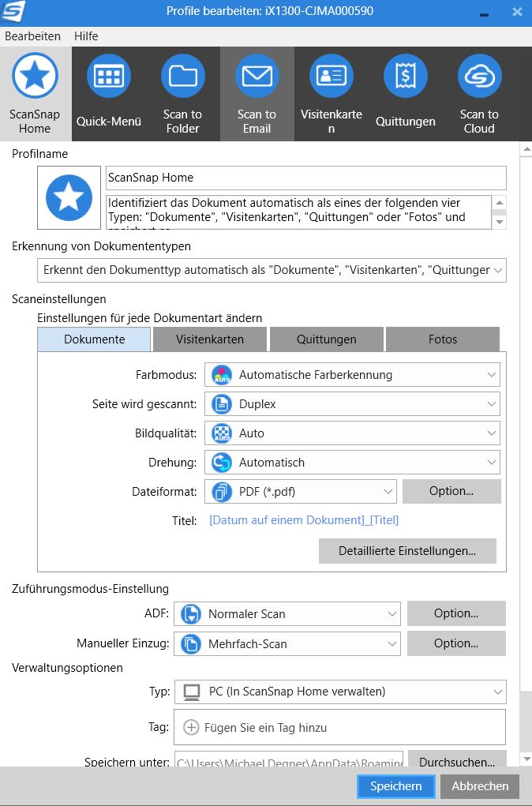Open the Scan to Cloud profile
532x806 pixels.
[x=479, y=77]
